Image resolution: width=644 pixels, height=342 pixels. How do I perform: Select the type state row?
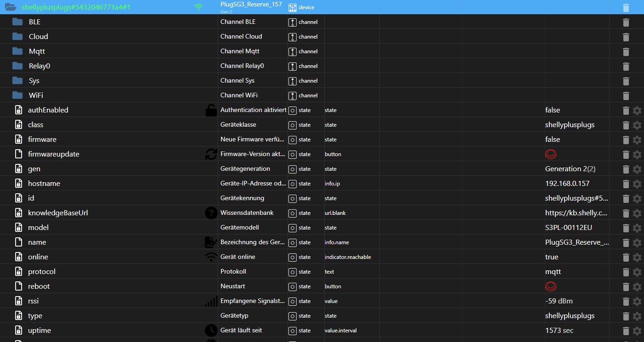(x=322, y=316)
